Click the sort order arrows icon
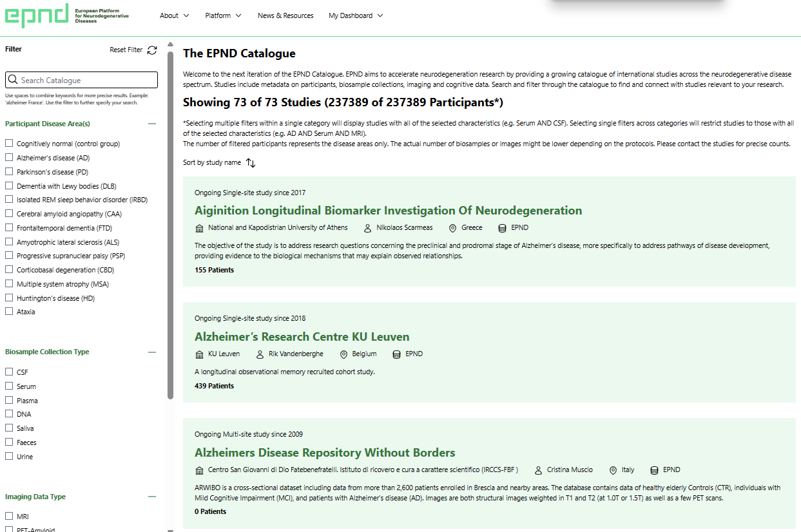 click(x=251, y=163)
